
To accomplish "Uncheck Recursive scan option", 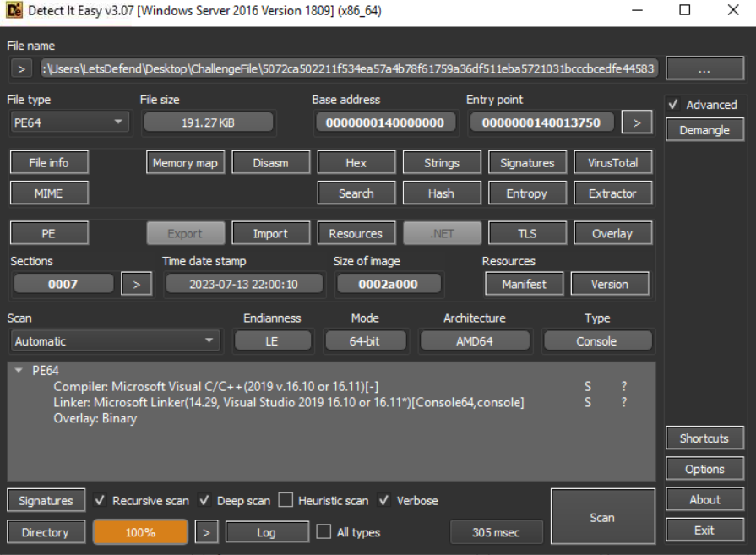I will (100, 500).
